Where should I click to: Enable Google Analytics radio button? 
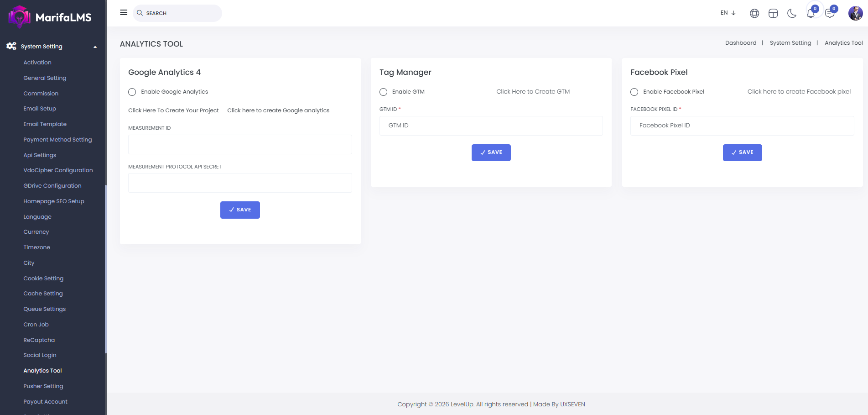132,92
